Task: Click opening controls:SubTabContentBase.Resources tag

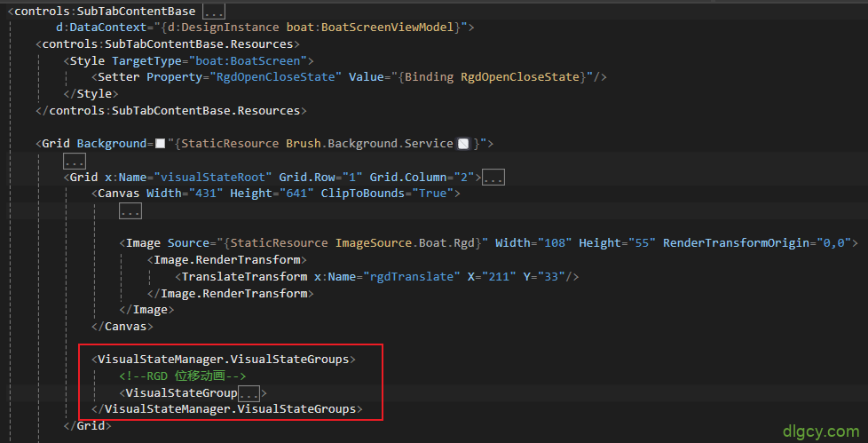Action: (168, 44)
